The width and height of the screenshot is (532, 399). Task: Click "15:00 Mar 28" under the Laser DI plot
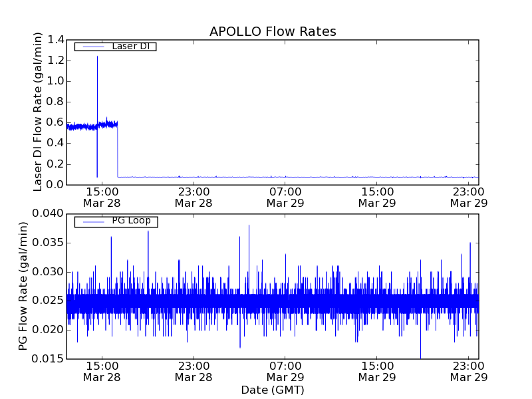(x=102, y=198)
